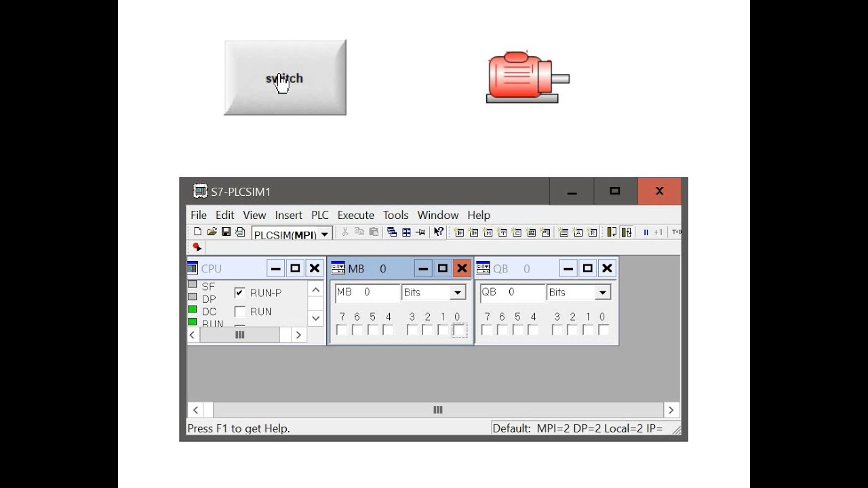
Task: Click the gray switch button
Action: tap(285, 77)
